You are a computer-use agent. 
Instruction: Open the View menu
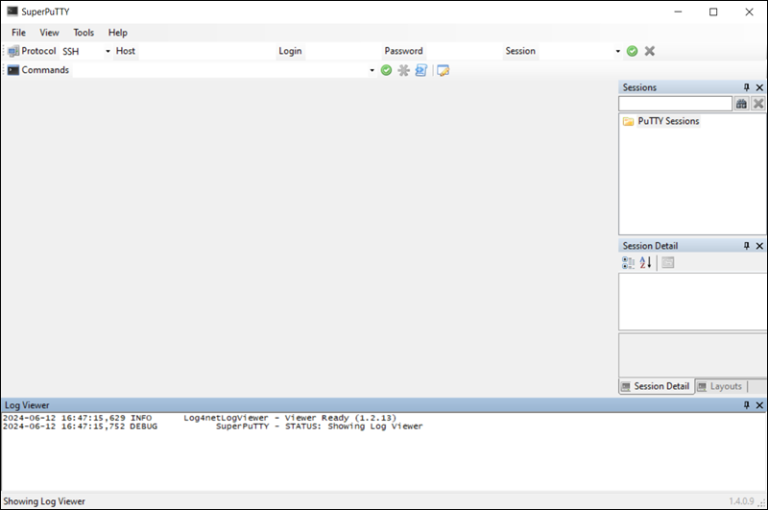click(x=49, y=32)
